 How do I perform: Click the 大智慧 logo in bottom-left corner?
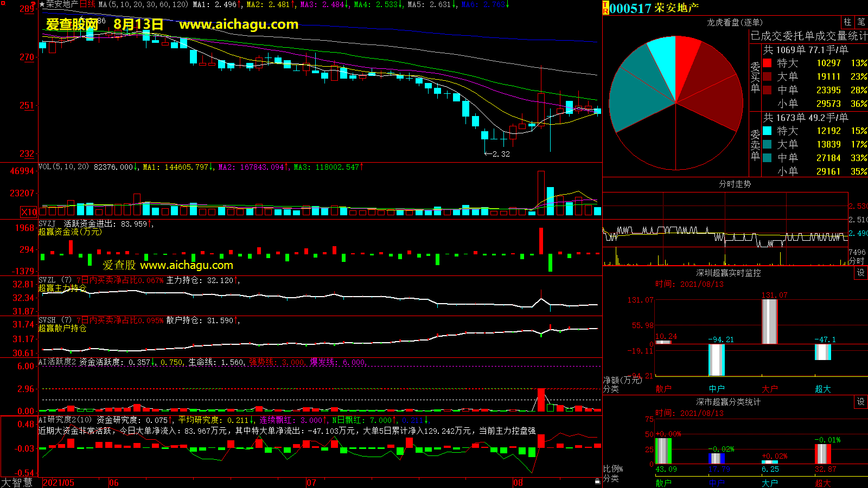pos(17,483)
